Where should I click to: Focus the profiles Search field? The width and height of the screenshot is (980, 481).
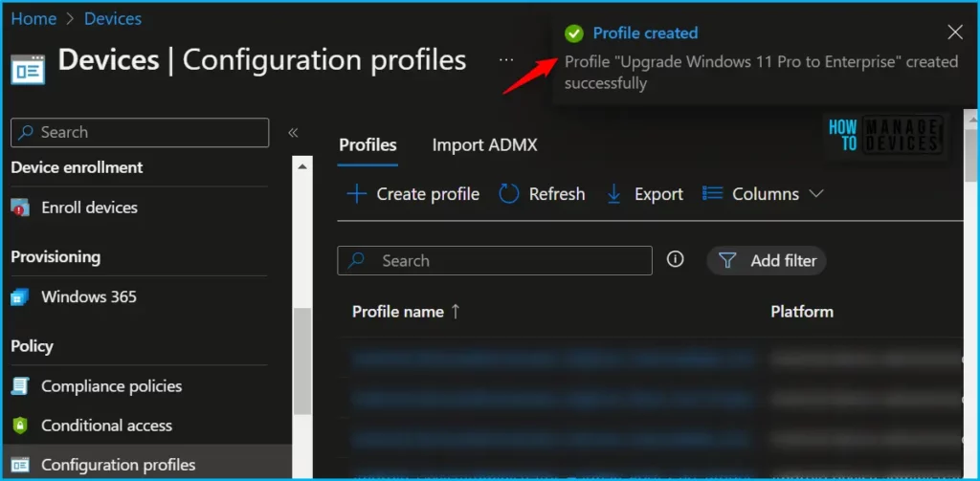tap(495, 260)
